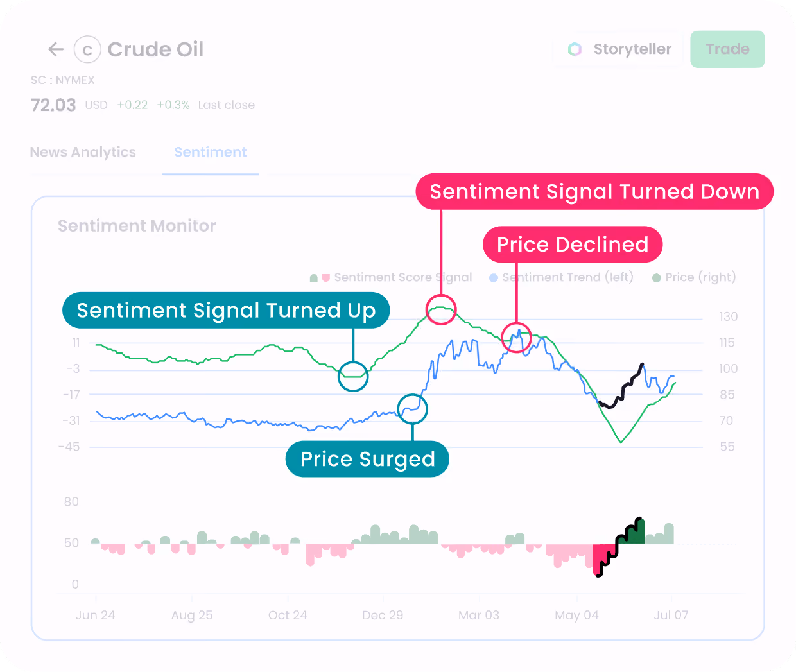This screenshot has width=796, height=672.
Task: Click the Trade button
Action: pyautogui.click(x=727, y=49)
